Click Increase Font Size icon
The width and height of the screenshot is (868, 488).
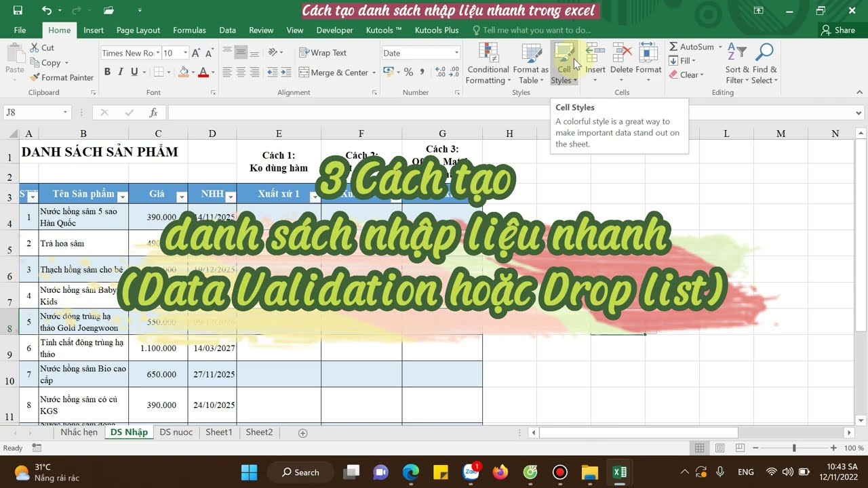[195, 53]
